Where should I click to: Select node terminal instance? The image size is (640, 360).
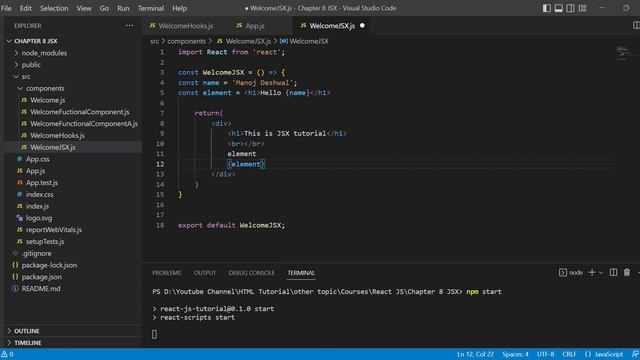571,272
